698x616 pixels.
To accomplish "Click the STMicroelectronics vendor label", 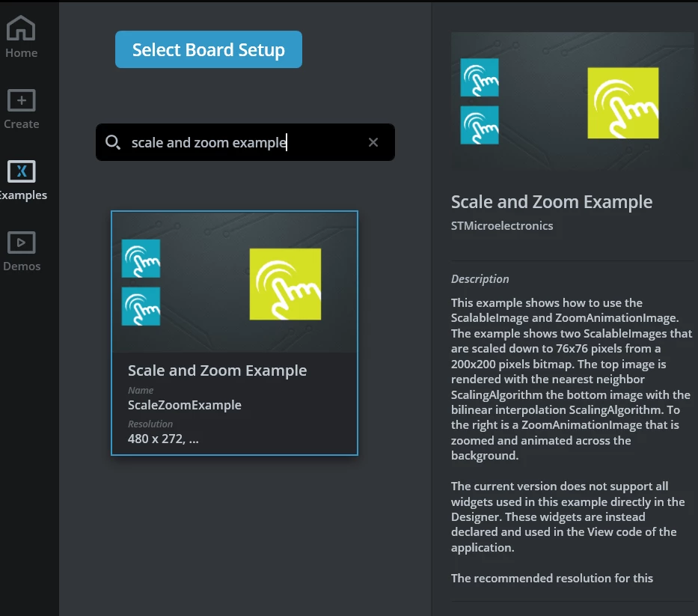I will (502, 226).
